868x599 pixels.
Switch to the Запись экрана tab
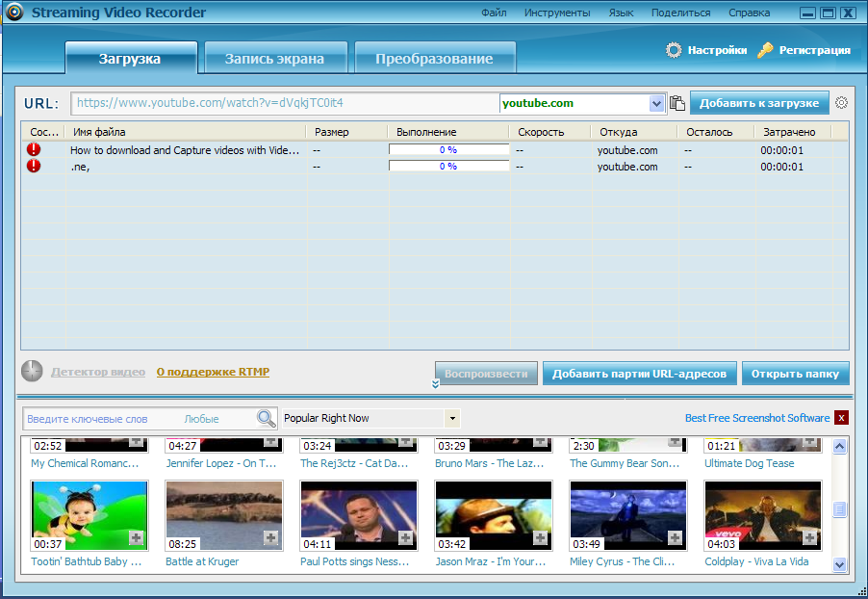274,59
